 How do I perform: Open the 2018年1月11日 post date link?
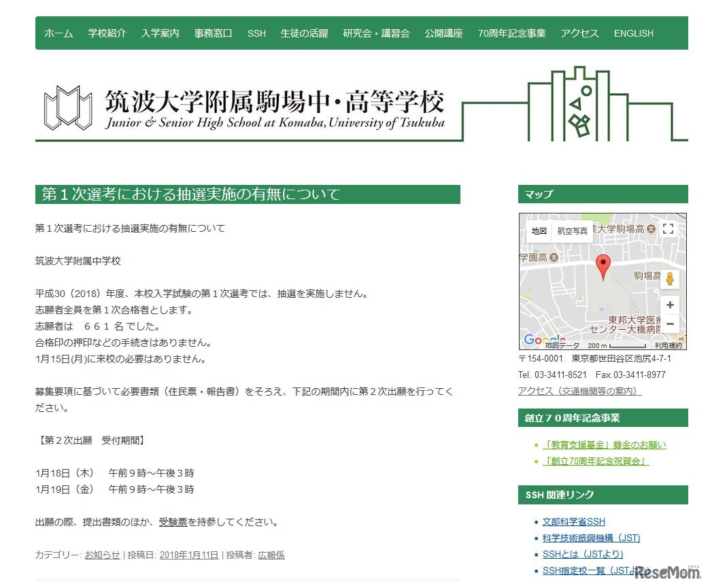point(189,555)
